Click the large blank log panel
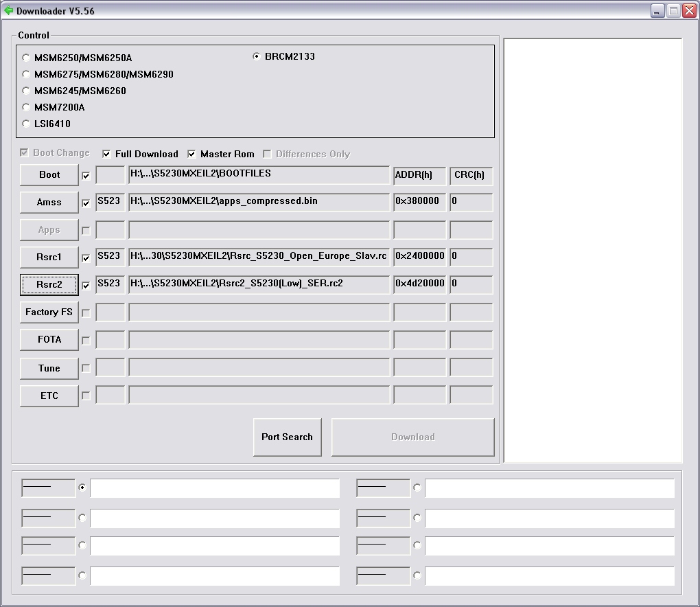The width and height of the screenshot is (700, 607). click(x=593, y=251)
